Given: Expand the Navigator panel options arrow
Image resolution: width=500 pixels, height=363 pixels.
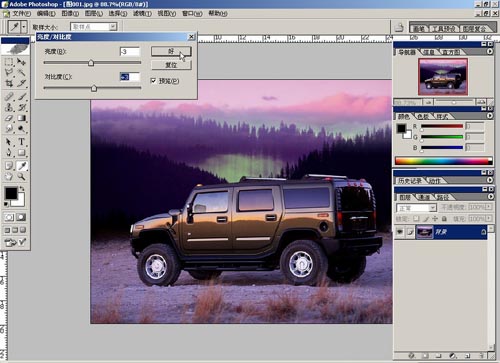Looking at the screenshot, I should click(x=490, y=52).
